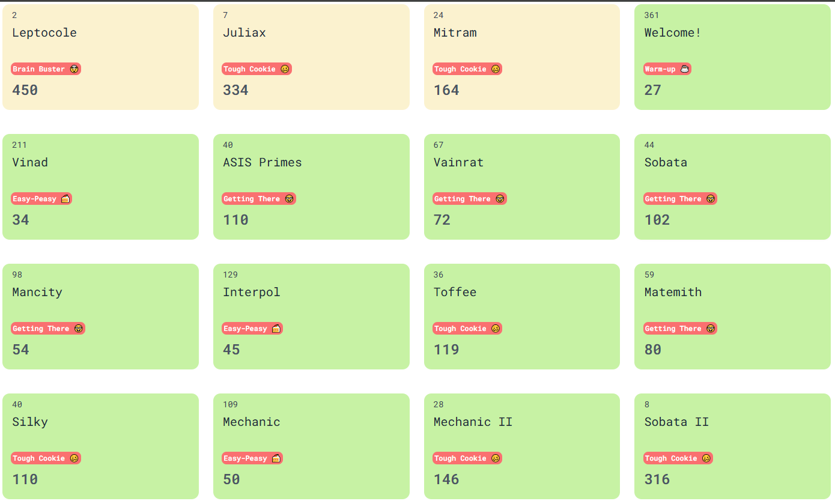Image resolution: width=835 pixels, height=504 pixels.
Task: Click the Getting There badge on Sobata
Action: tap(681, 199)
